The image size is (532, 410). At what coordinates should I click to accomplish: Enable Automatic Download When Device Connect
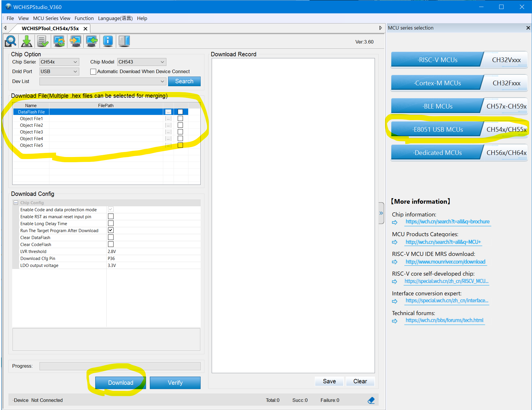(93, 72)
